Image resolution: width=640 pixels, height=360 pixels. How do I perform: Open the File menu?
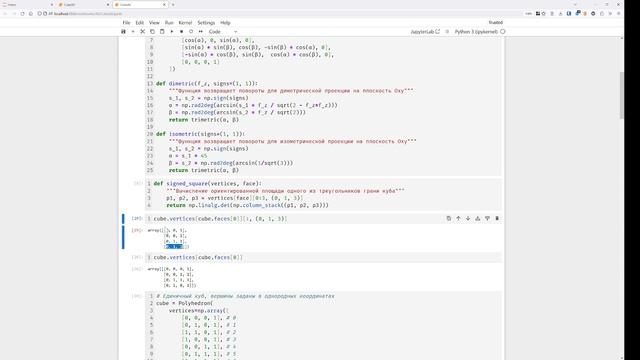click(127, 23)
